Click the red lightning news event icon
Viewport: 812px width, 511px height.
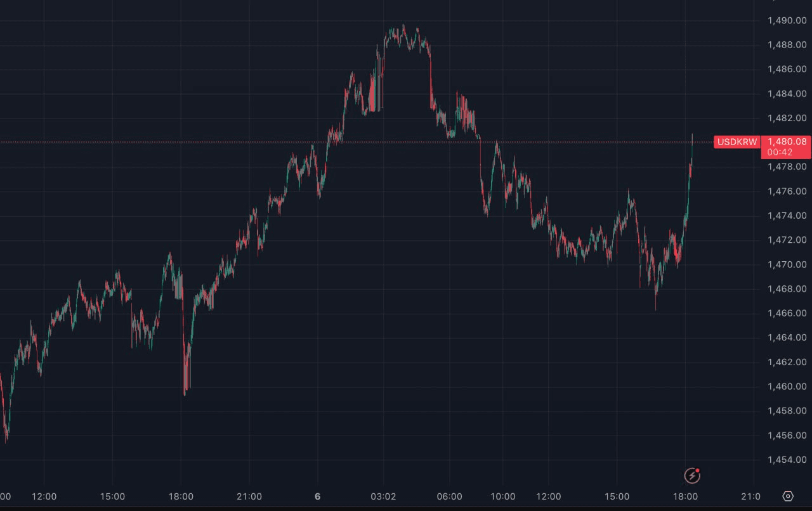691,475
